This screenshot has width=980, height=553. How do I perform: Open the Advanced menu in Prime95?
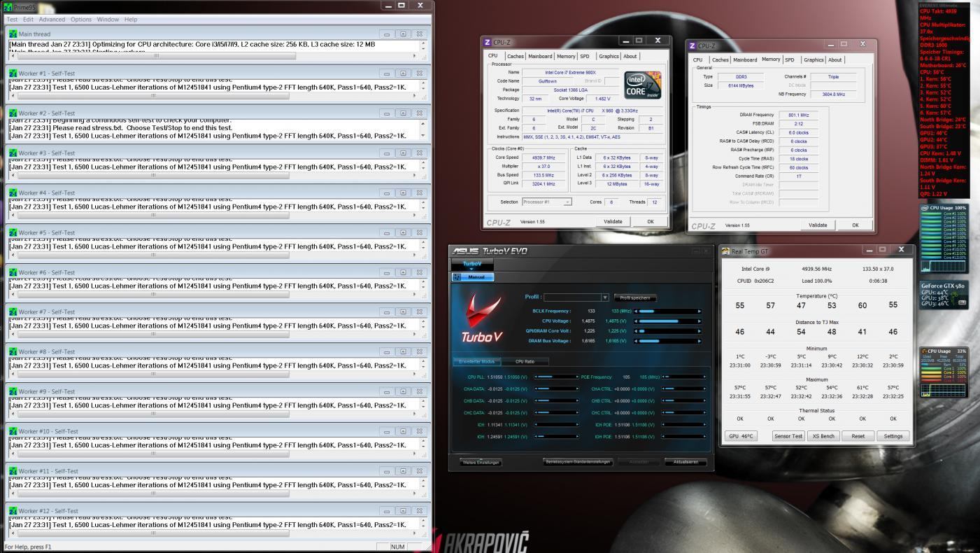(52, 19)
